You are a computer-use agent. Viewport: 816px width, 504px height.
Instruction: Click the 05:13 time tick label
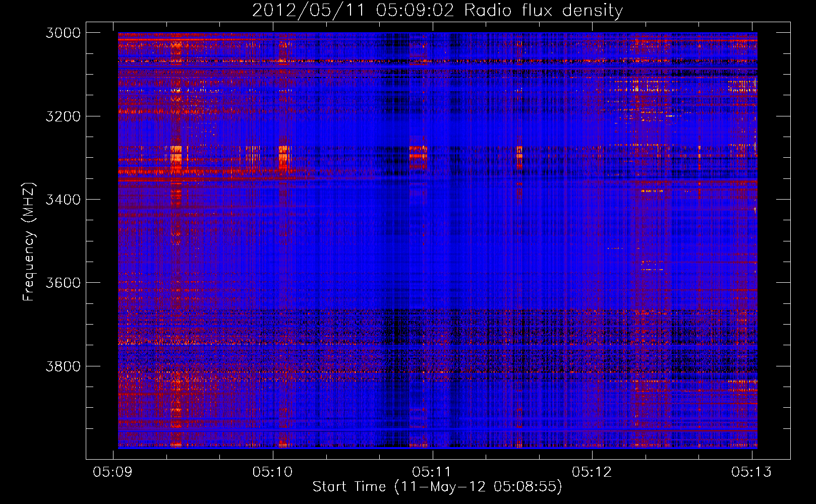(x=751, y=472)
